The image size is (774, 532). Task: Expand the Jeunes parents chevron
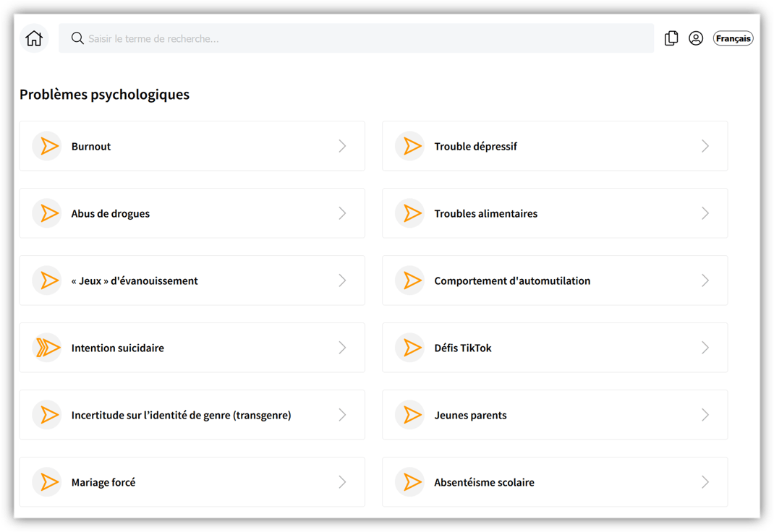[705, 415]
